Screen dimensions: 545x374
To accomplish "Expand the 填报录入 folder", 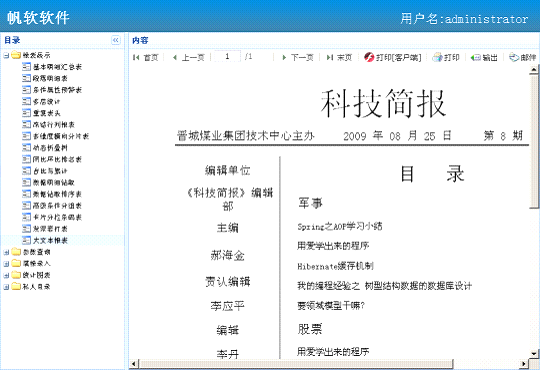I will coord(6,264).
